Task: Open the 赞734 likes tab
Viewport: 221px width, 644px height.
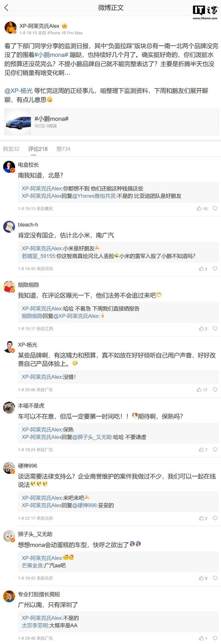Action: pos(63,149)
